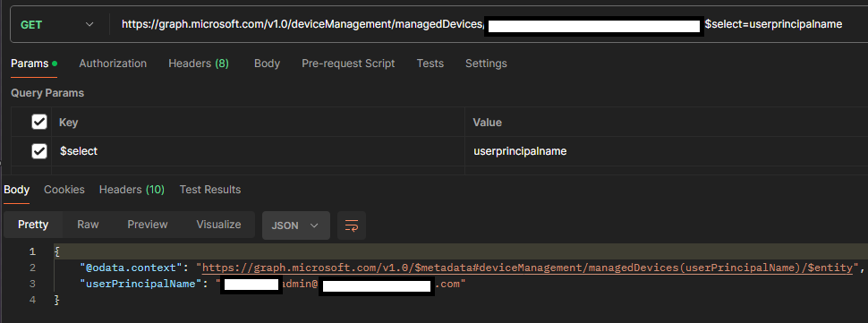Select the Pretty view
Screen dimensions: 868x323
pyautogui.click(x=33, y=225)
